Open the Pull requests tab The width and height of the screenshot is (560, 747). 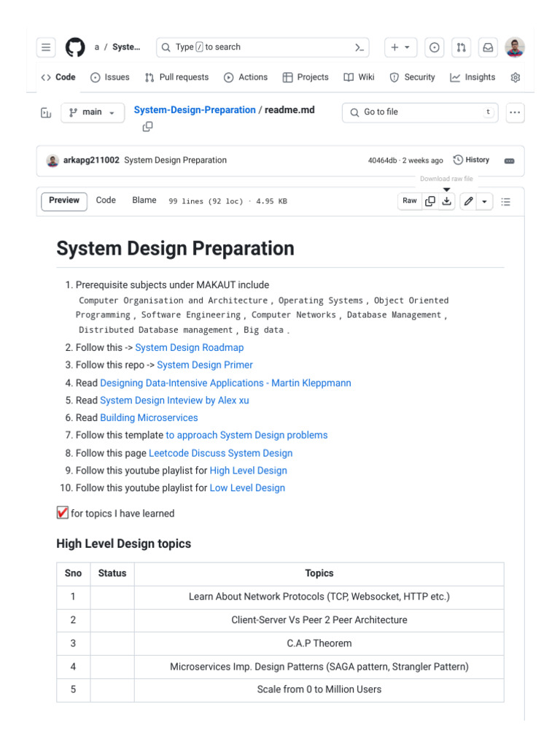pyautogui.click(x=176, y=77)
